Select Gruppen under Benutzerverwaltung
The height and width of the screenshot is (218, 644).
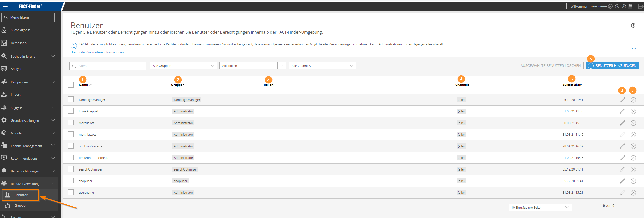pos(21,205)
